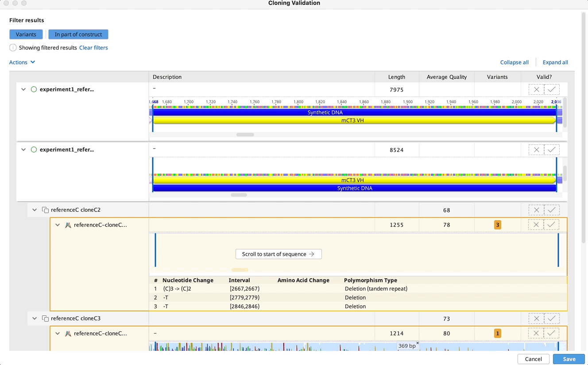
Task: Collapse the referenceC cloneC3 group
Action: pyautogui.click(x=35, y=318)
